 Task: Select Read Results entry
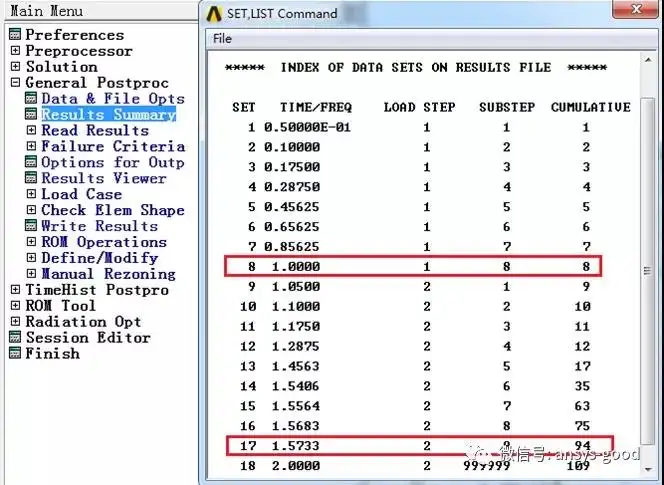coord(95,130)
